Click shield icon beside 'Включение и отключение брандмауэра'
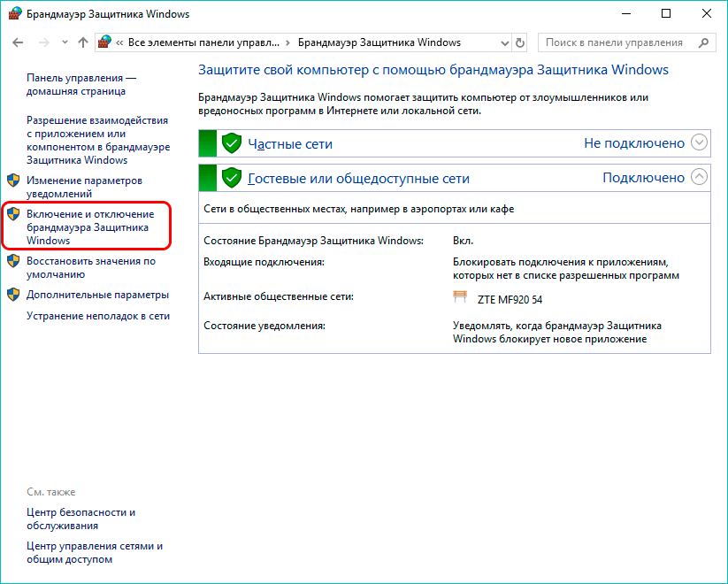The width and height of the screenshot is (728, 584). click(13, 214)
